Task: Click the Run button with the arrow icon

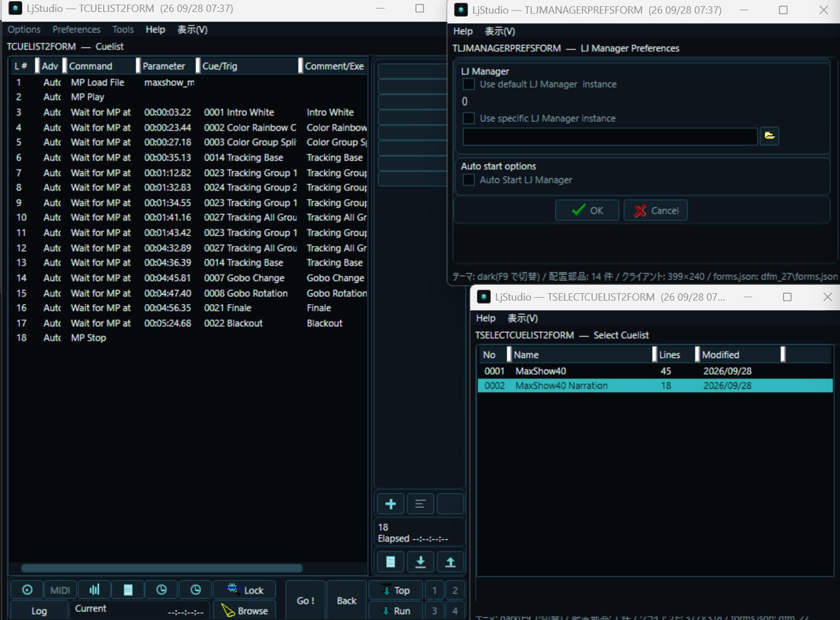Action: 395,610
